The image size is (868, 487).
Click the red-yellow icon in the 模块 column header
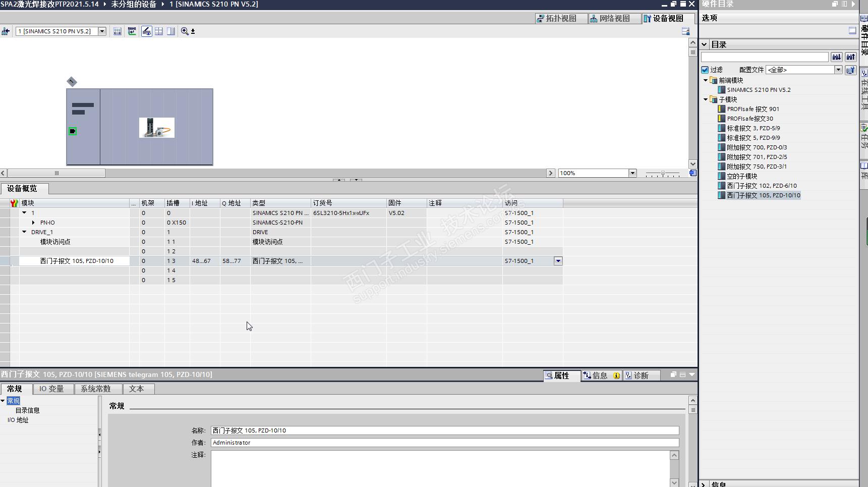14,203
